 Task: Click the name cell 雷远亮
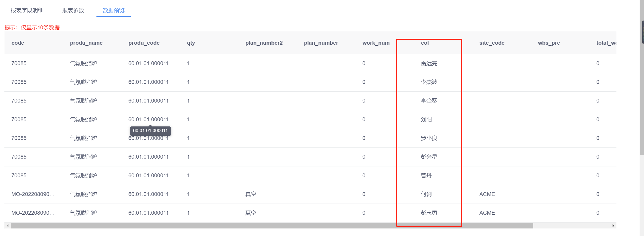(429, 63)
